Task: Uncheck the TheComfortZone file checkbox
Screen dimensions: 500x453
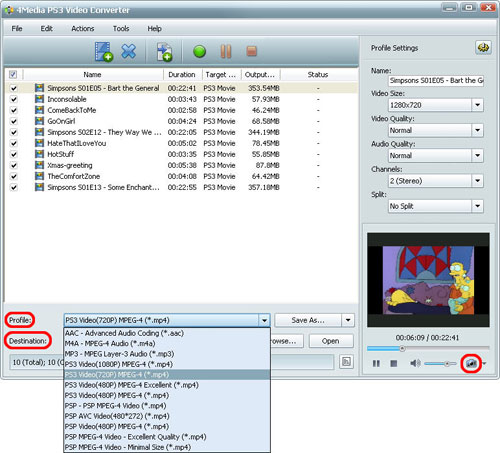Action: click(13, 176)
